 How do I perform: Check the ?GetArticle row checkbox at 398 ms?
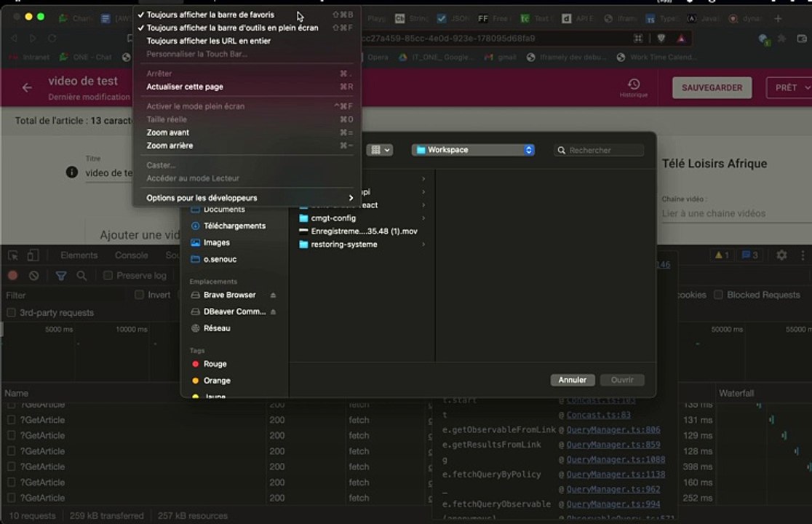11,467
